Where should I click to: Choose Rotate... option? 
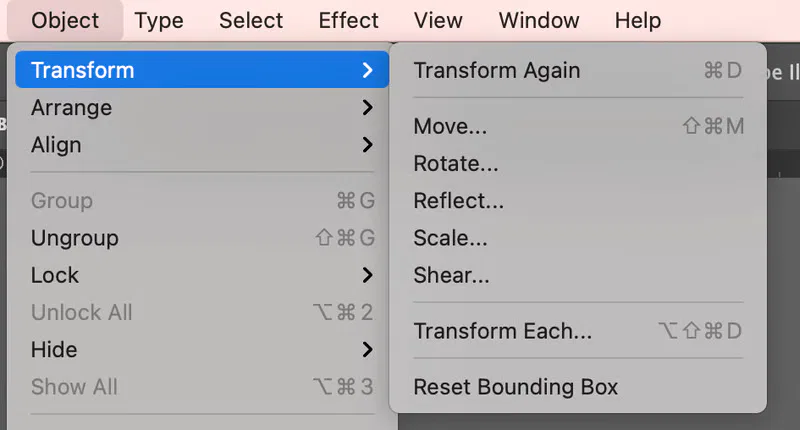click(x=578, y=163)
